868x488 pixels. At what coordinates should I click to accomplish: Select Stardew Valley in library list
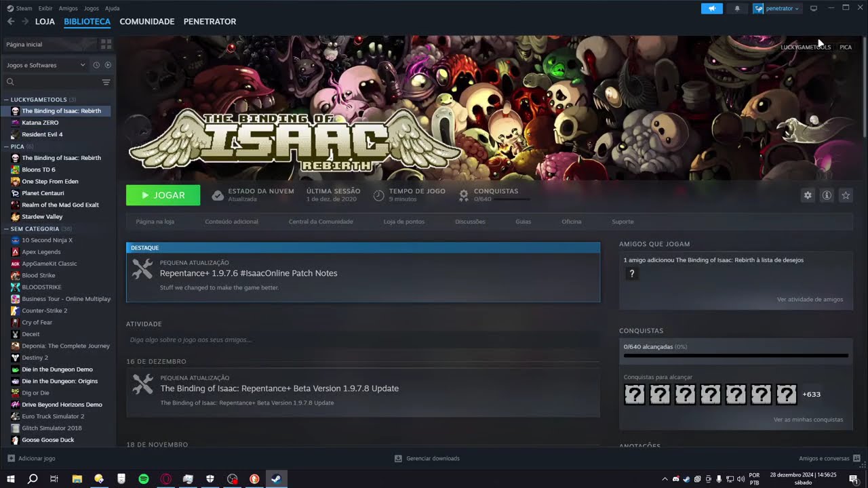click(42, 217)
